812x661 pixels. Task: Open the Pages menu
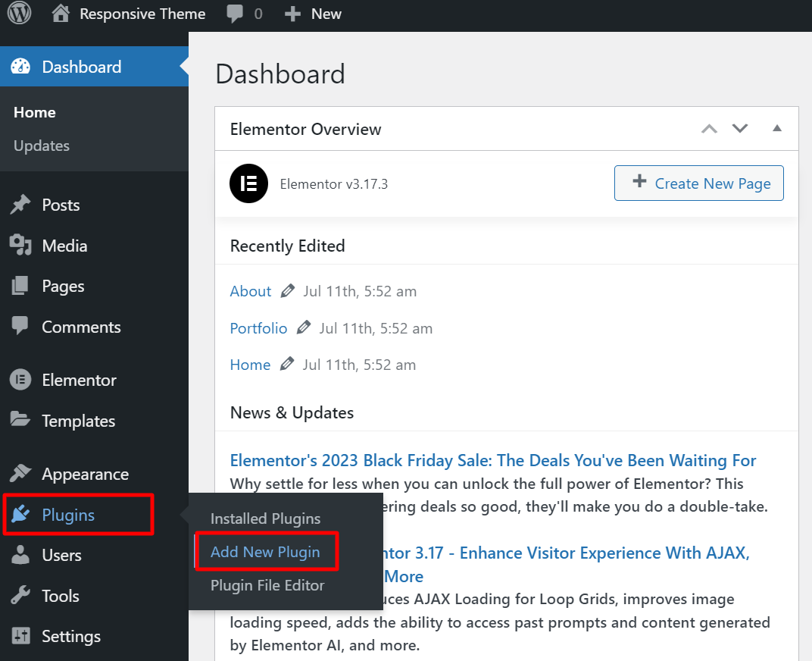(x=63, y=287)
